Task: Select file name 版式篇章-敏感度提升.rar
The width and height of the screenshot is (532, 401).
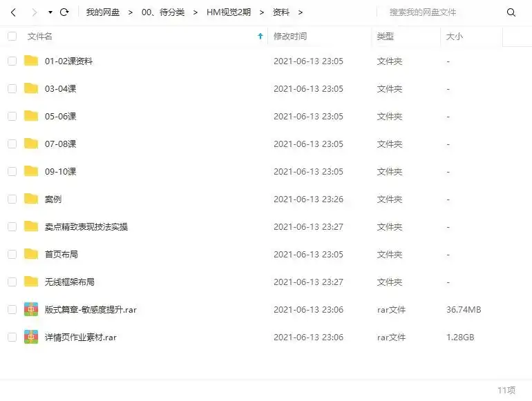Action: coord(91,310)
